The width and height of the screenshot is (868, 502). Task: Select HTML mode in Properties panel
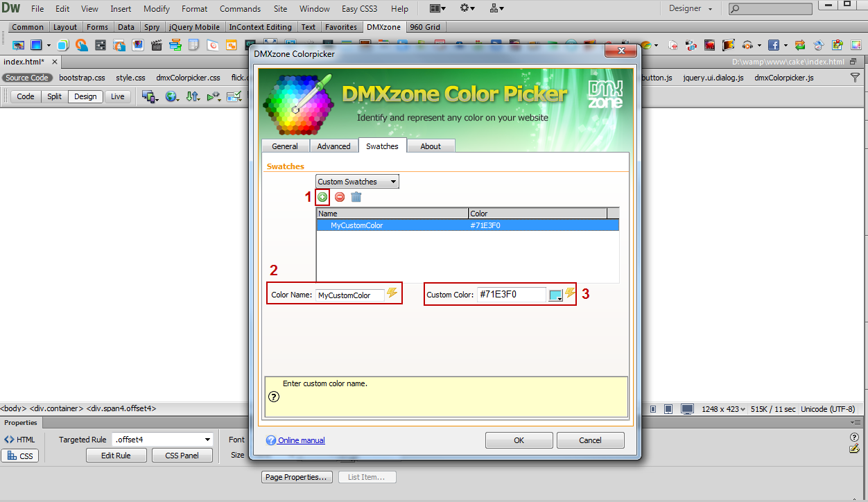tap(19, 440)
